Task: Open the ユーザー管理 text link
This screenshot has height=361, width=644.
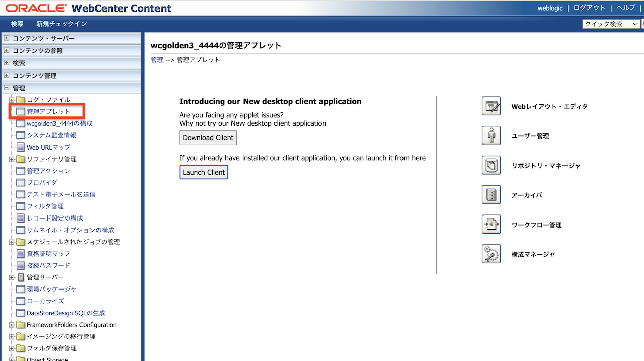Action: (x=530, y=136)
